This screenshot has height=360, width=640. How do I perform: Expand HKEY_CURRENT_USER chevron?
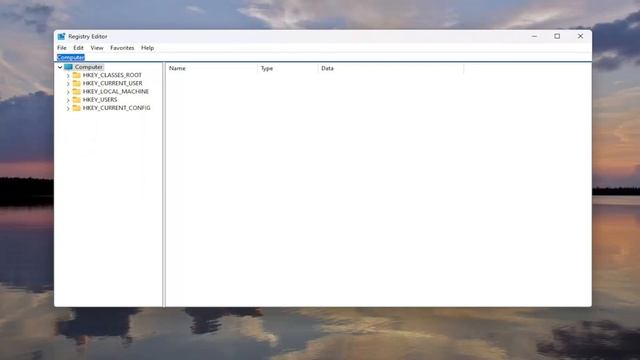[68, 84]
